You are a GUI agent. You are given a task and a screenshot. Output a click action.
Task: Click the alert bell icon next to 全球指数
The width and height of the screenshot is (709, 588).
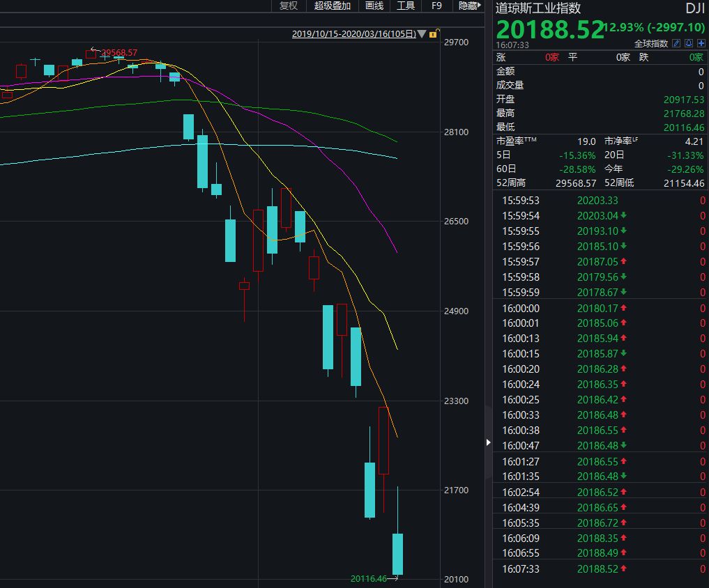click(689, 43)
